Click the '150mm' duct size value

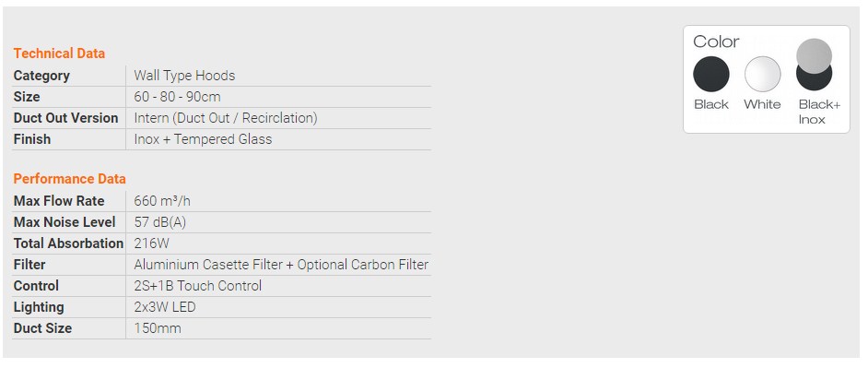pyautogui.click(x=158, y=328)
